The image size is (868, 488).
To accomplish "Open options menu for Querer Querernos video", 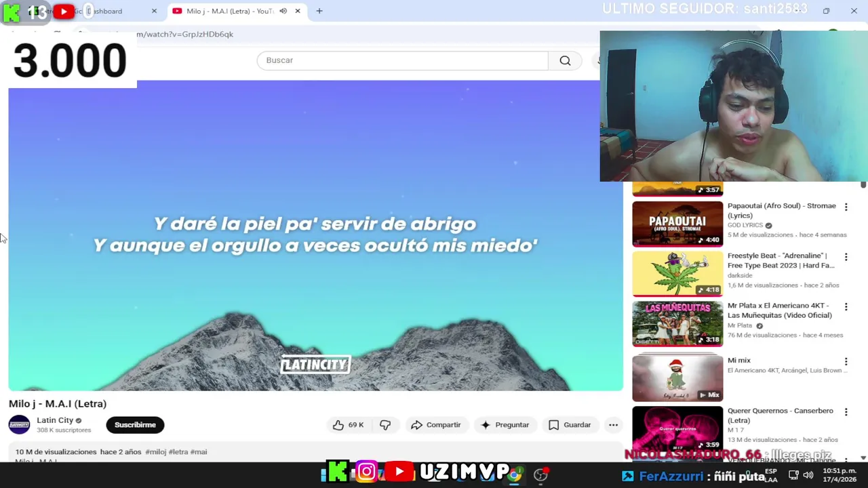I will point(846,411).
